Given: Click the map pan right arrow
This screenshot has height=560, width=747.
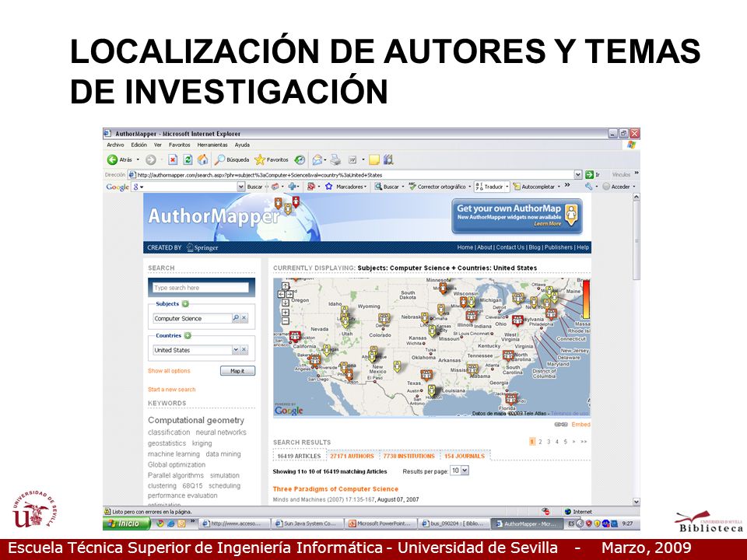Looking at the screenshot, I should (x=289, y=294).
